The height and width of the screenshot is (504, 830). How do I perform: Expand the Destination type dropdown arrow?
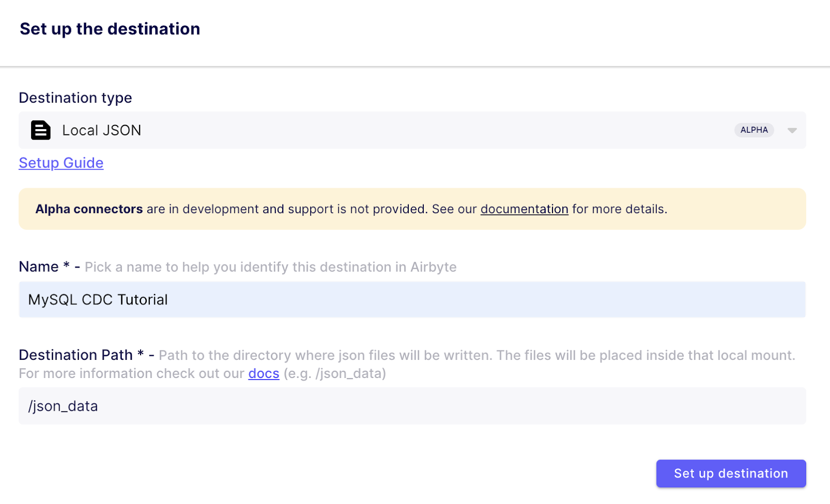click(x=792, y=130)
